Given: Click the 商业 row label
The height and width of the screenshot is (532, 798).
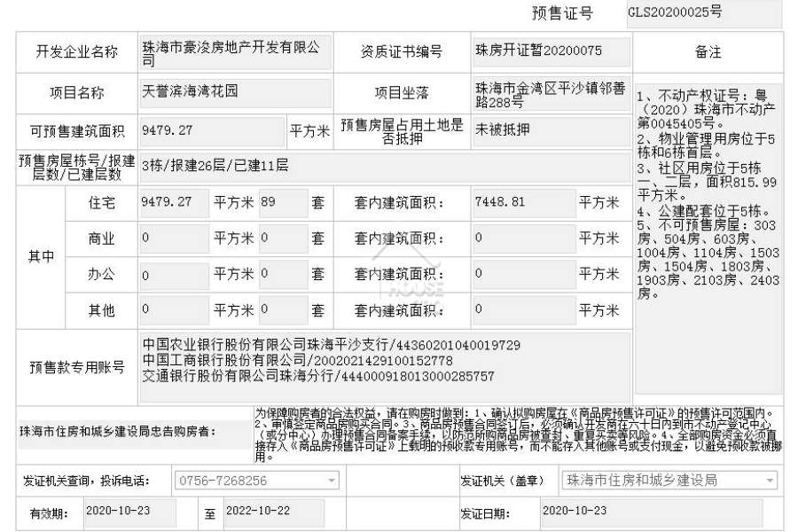Looking at the screenshot, I should pos(101,239).
